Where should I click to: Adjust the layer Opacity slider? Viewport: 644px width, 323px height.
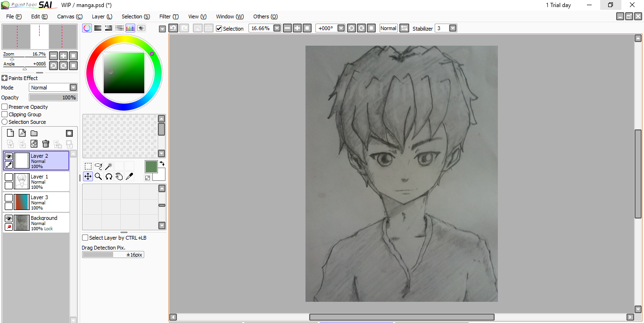point(53,97)
